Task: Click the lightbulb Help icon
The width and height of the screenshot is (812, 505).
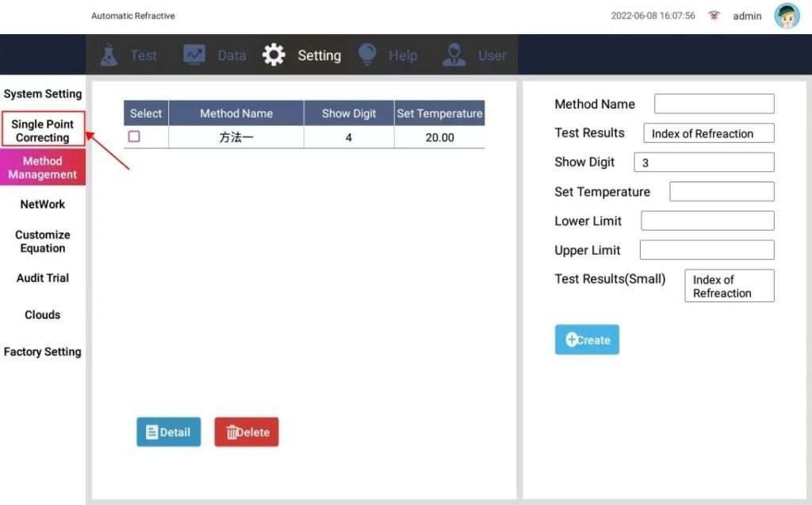Action: point(367,55)
